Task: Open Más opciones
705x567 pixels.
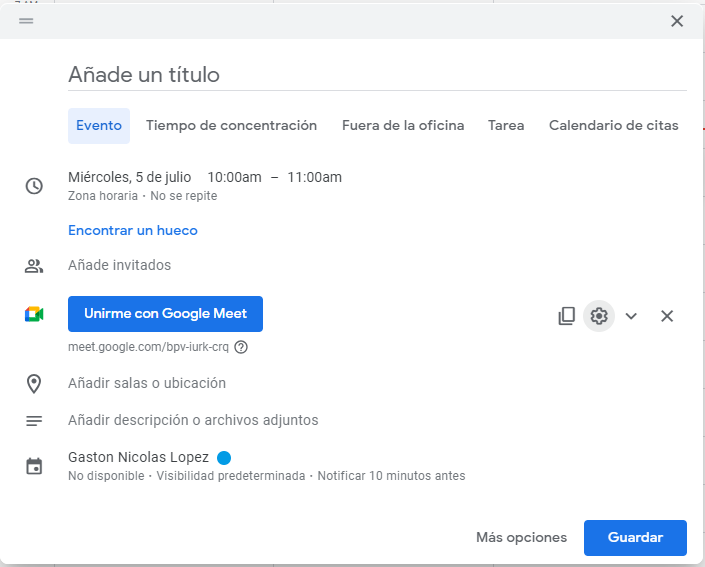Action: [x=521, y=537]
